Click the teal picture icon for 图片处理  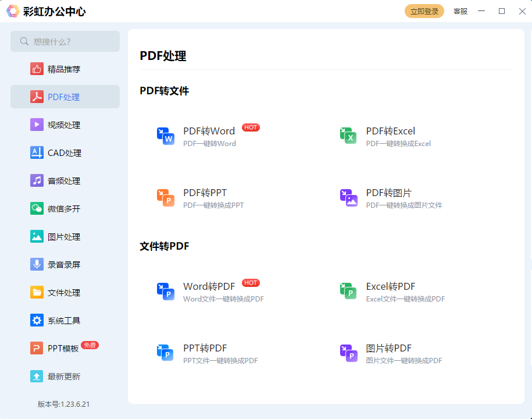pos(37,236)
